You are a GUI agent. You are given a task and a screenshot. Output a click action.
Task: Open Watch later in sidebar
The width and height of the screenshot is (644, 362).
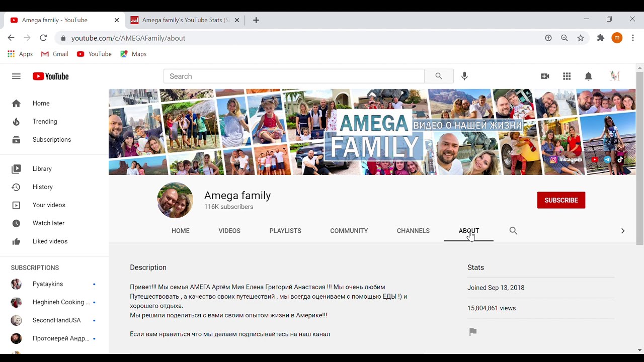(x=54, y=223)
